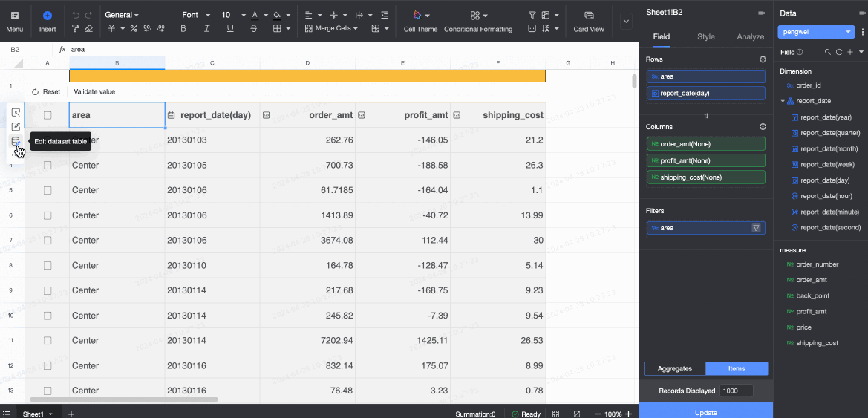This screenshot has height=418, width=868.
Task: Check the box for the 20130103 row
Action: coord(48,140)
